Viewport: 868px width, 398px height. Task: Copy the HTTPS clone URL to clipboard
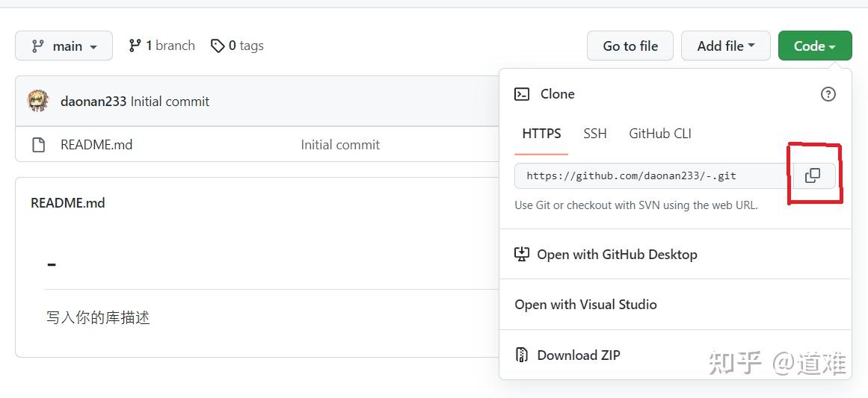(813, 175)
